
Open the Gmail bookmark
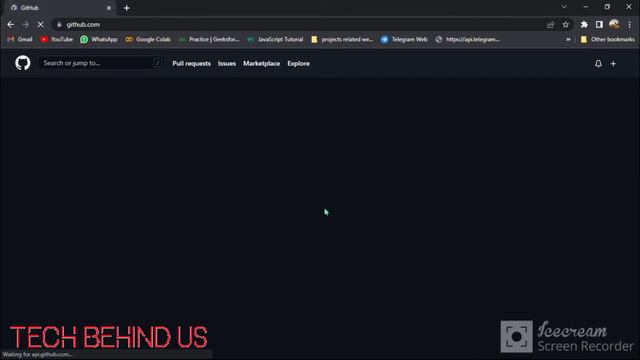click(20, 39)
